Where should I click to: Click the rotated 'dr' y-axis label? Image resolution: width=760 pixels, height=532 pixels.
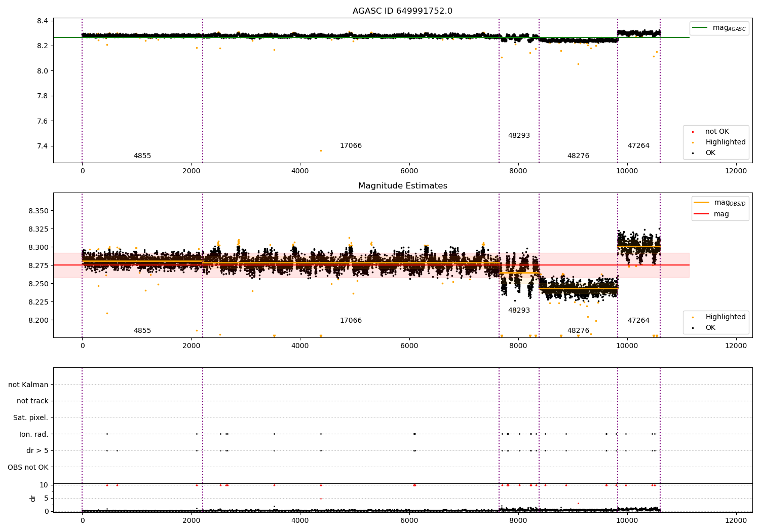[x=33, y=498]
